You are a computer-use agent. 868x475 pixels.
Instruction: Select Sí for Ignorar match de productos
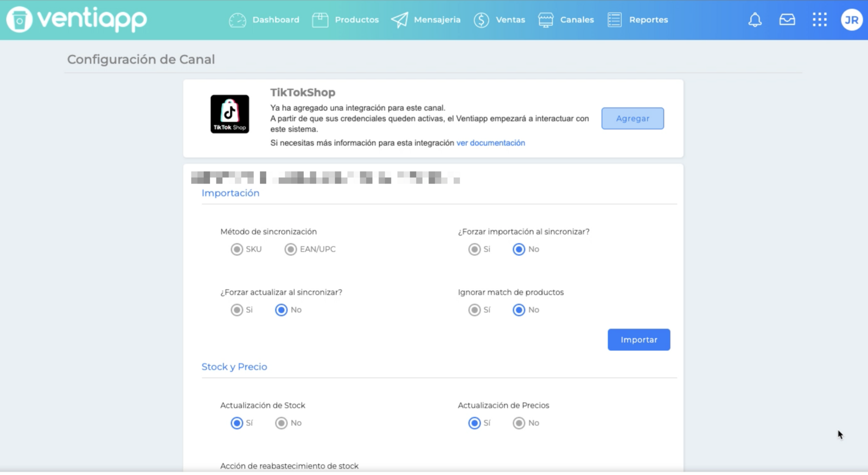(x=475, y=310)
